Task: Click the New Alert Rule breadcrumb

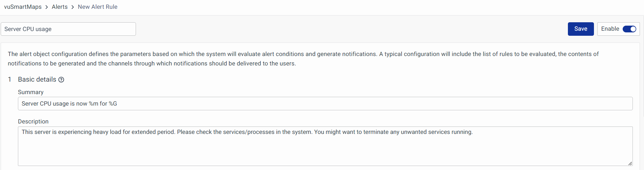Action: click(97, 7)
